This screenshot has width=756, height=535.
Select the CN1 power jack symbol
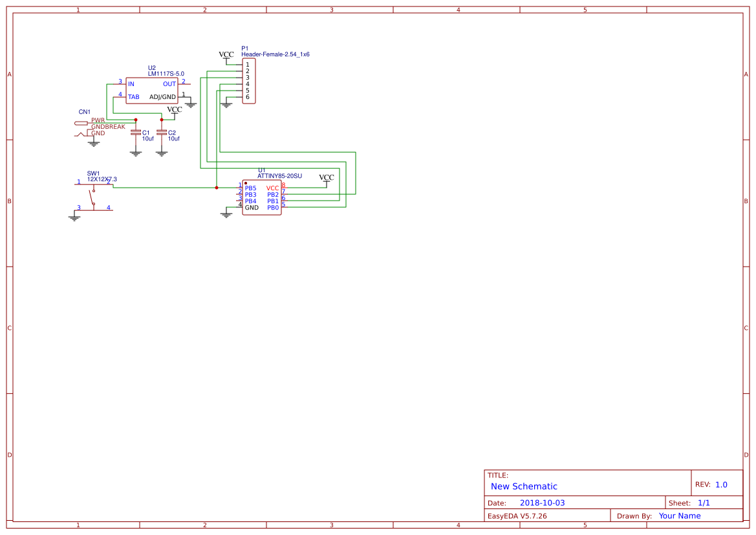83,128
